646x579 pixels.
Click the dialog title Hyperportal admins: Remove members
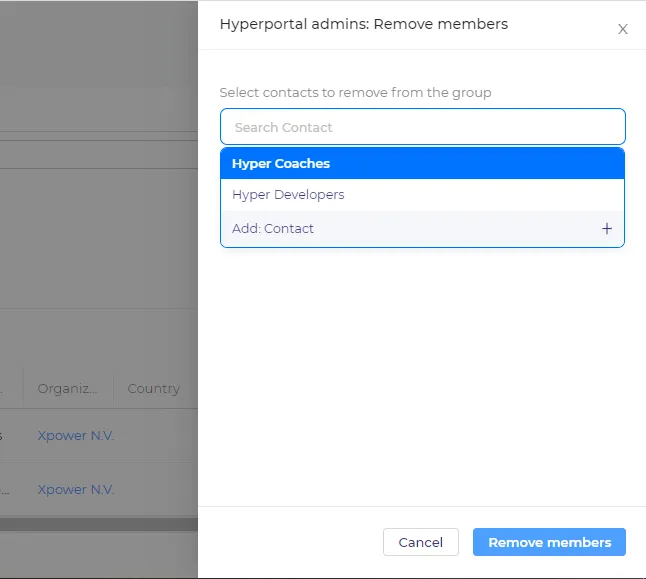coord(364,24)
